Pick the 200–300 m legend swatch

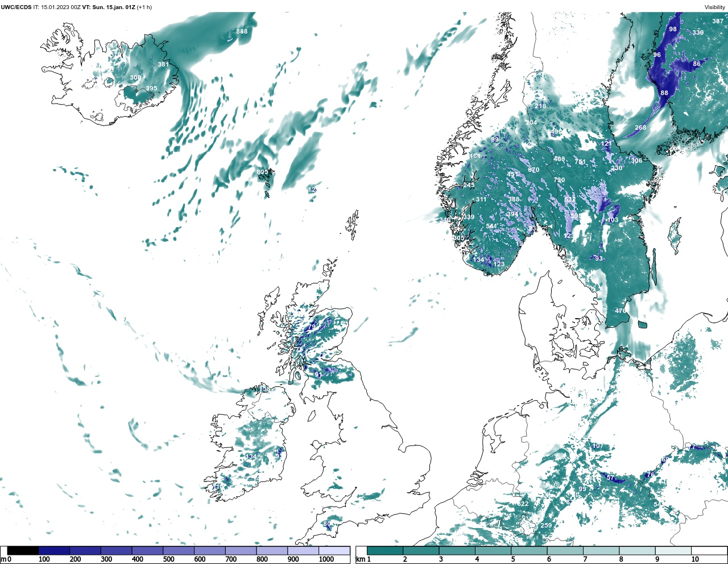(85, 550)
